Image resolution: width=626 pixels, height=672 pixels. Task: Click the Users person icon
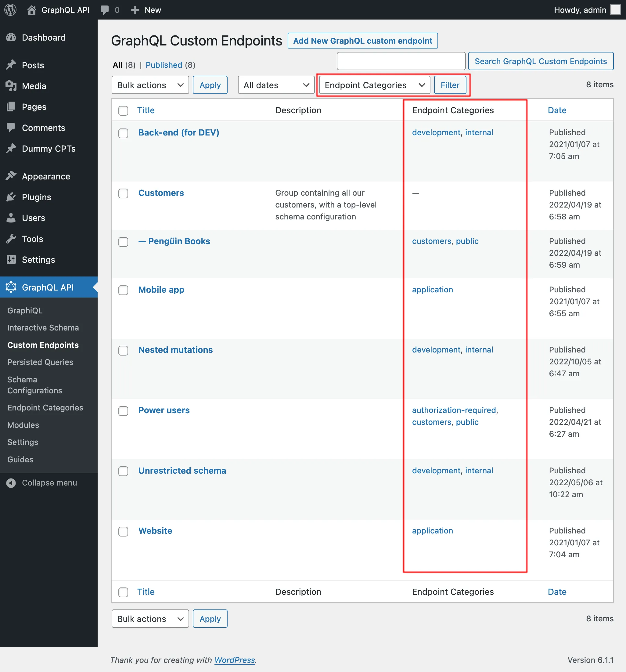pos(11,218)
